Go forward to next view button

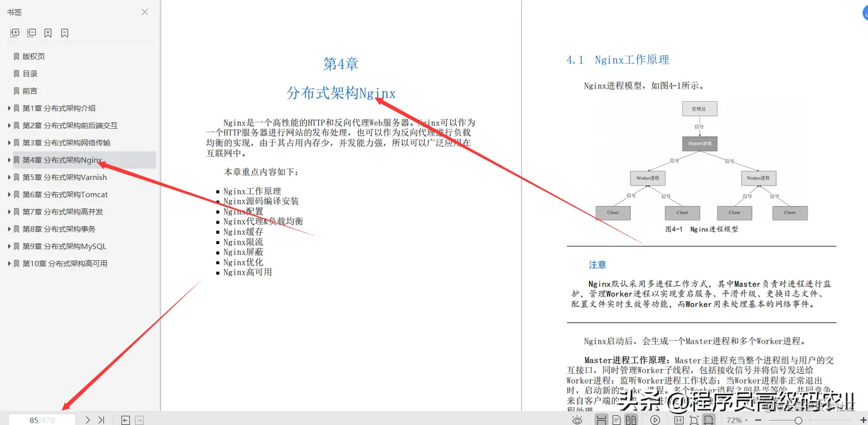[139, 420]
